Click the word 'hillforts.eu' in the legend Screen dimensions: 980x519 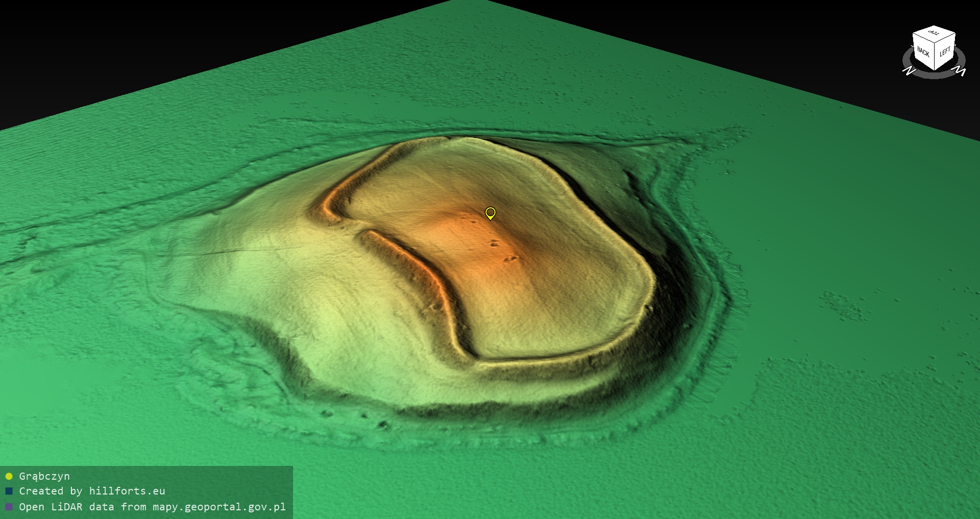pyautogui.click(x=127, y=491)
